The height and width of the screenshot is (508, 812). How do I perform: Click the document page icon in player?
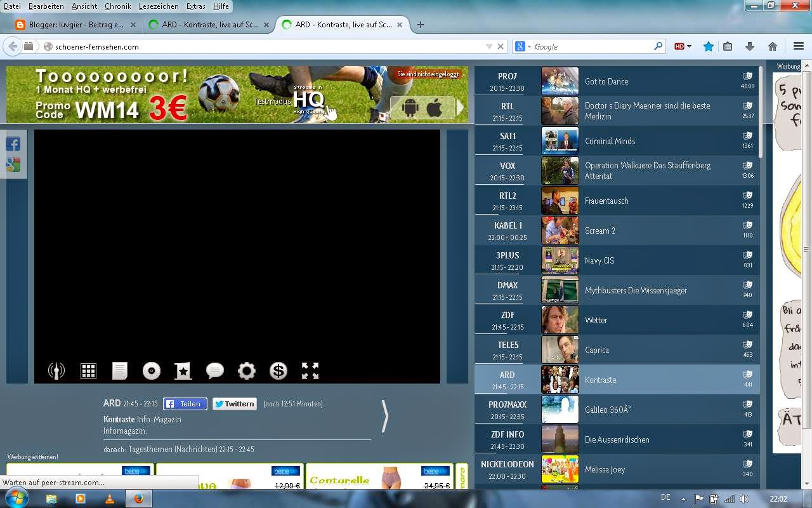tap(120, 371)
